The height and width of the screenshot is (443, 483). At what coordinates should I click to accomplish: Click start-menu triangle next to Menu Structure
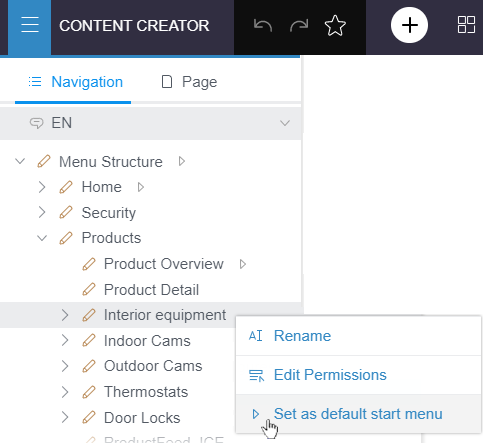pyautogui.click(x=182, y=161)
